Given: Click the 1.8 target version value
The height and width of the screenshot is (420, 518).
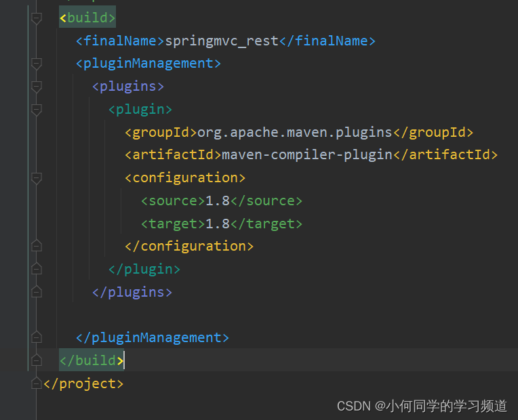Looking at the screenshot, I should click(x=218, y=224).
